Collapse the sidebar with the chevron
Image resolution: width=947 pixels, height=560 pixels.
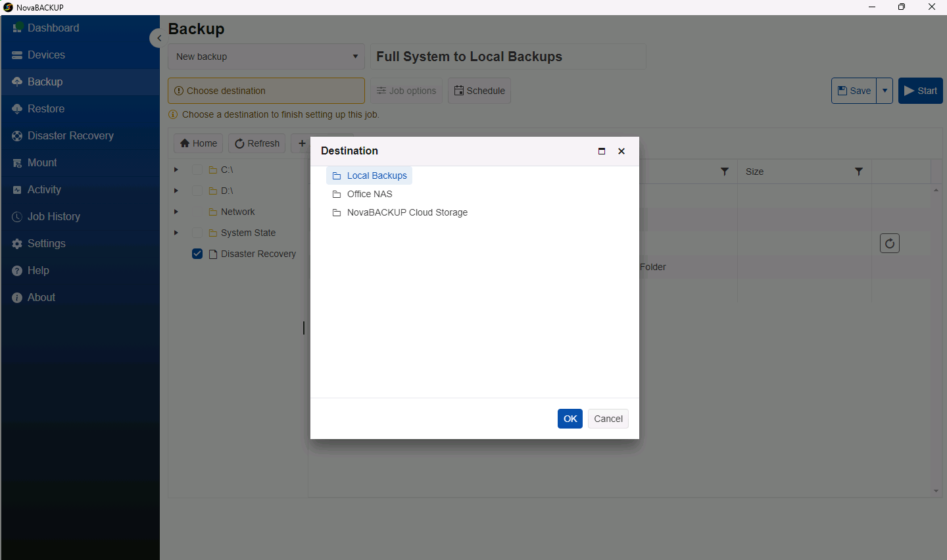click(158, 38)
